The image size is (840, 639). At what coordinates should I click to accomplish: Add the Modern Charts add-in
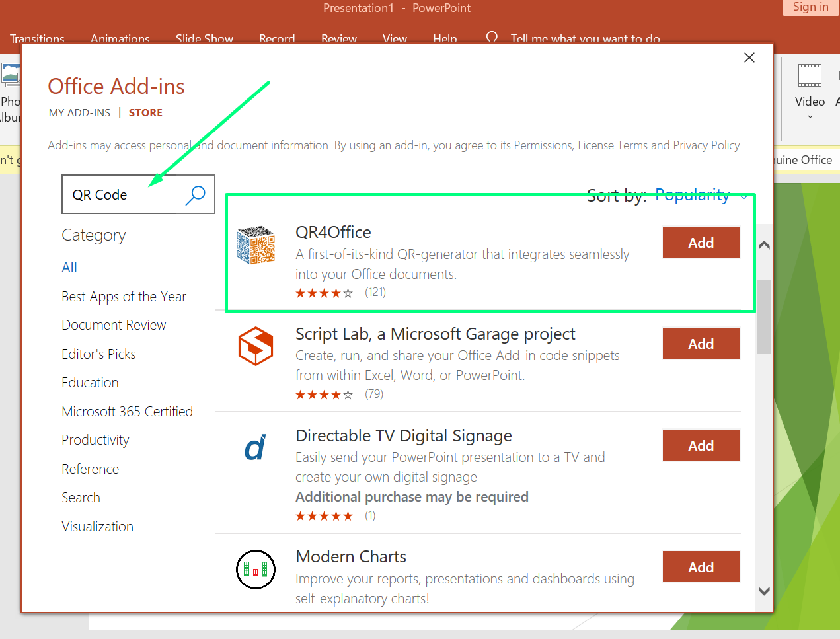tap(701, 567)
